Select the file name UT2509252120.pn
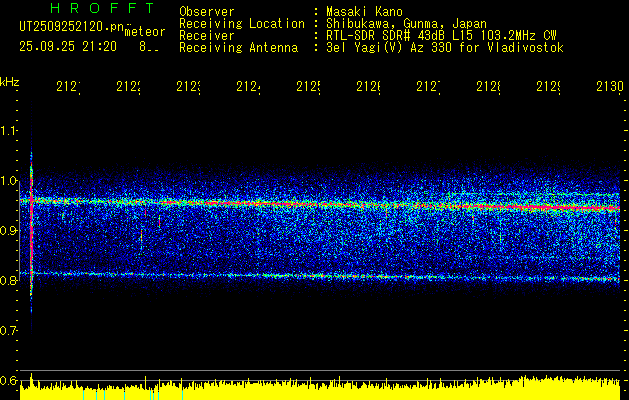The width and height of the screenshot is (629, 400). 72,27
